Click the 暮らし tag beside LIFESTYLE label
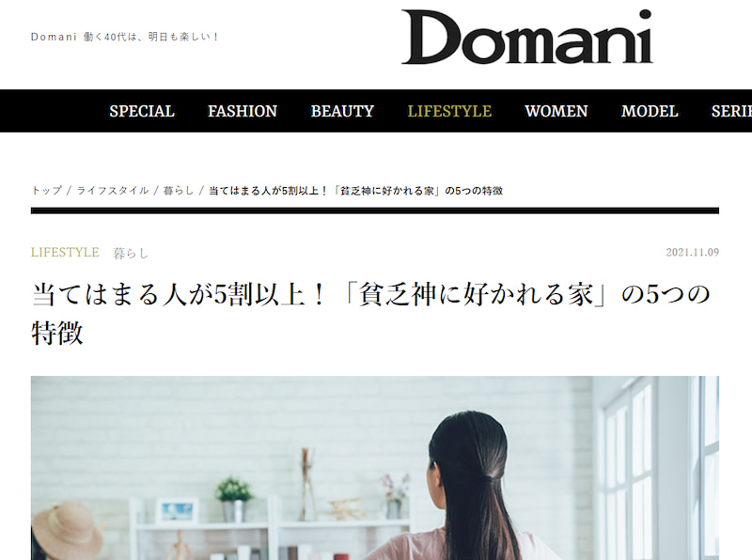 [x=131, y=253]
